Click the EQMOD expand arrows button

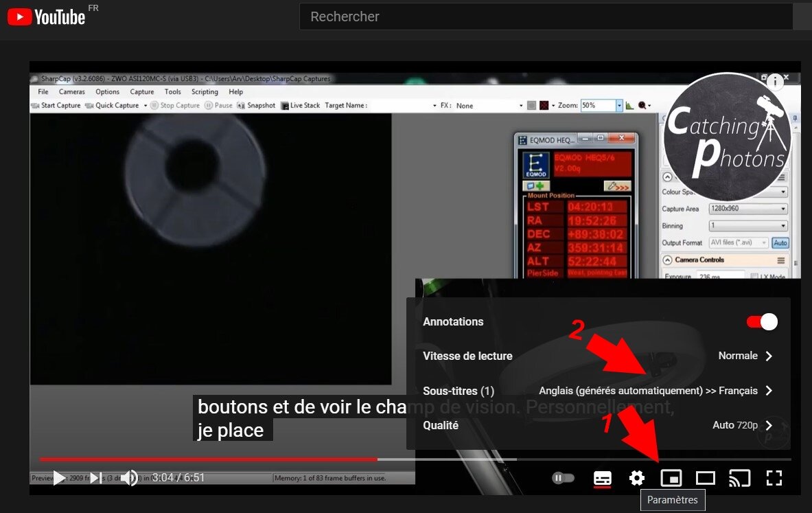[617, 185]
